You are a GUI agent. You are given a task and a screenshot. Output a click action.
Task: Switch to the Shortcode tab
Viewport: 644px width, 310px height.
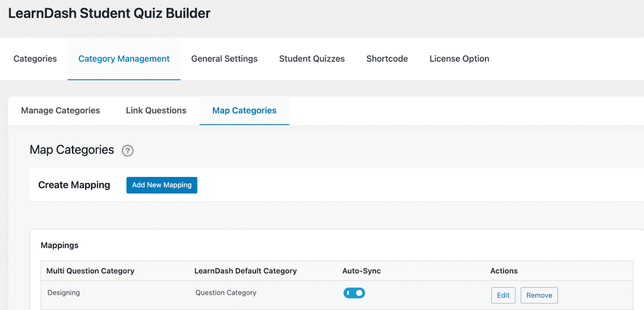pyautogui.click(x=387, y=59)
